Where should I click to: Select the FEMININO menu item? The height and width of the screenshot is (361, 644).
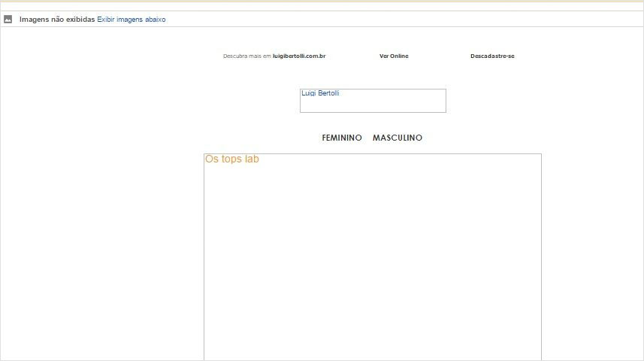(342, 138)
